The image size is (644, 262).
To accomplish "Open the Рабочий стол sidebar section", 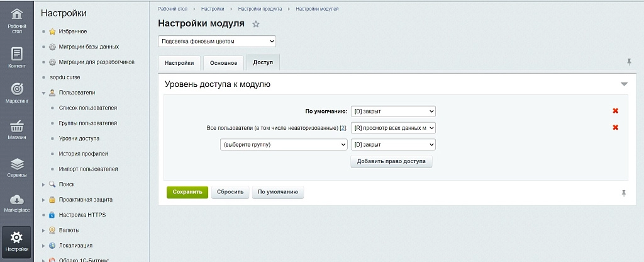I will pos(17,21).
